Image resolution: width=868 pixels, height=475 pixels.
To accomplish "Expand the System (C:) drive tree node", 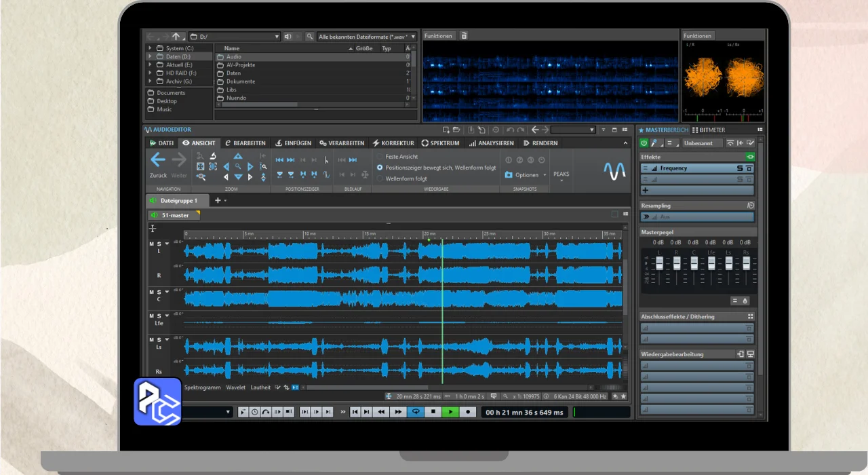I will [150, 49].
